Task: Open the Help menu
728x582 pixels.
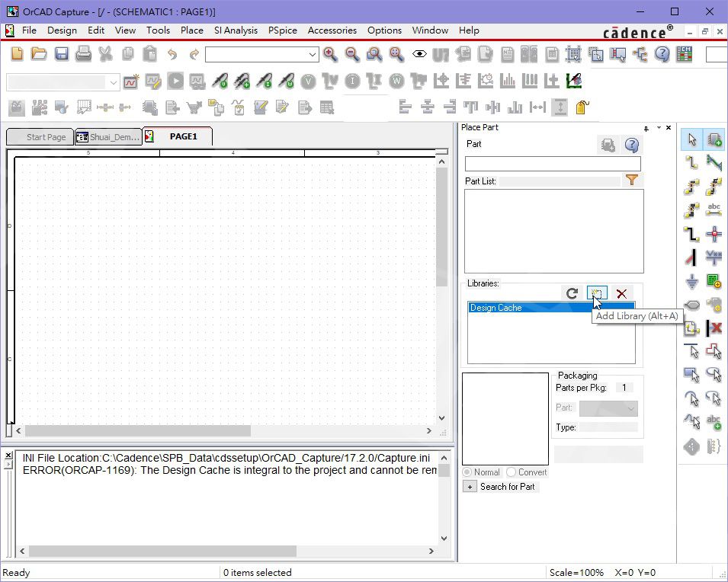Action: [x=469, y=30]
